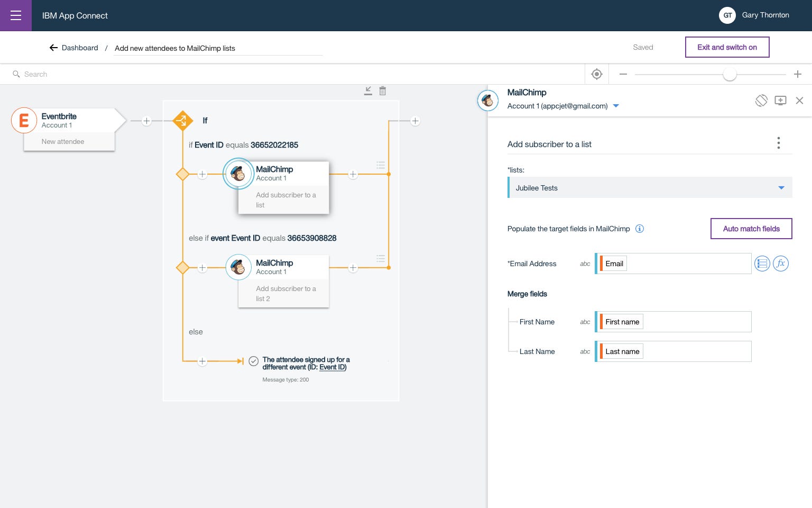Go back using the Dashboard arrow
The height and width of the screenshot is (508, 812).
point(53,48)
